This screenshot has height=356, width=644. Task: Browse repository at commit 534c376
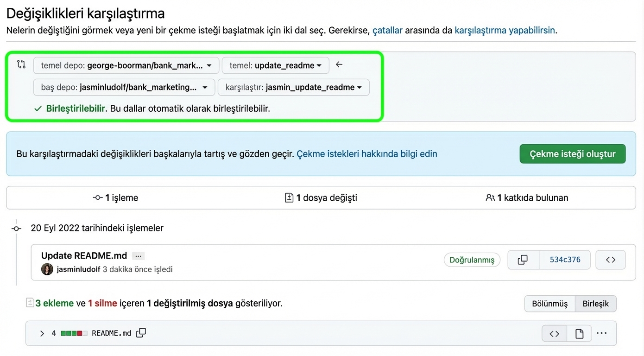pos(610,260)
